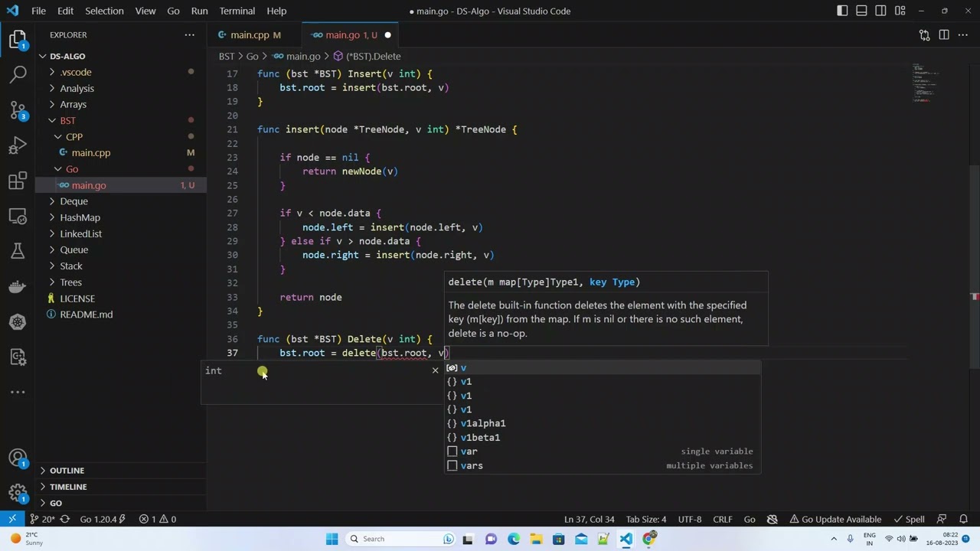This screenshot has height=551, width=980.
Task: Click the (*BST).Delete breadcrumb
Action: [x=367, y=56]
